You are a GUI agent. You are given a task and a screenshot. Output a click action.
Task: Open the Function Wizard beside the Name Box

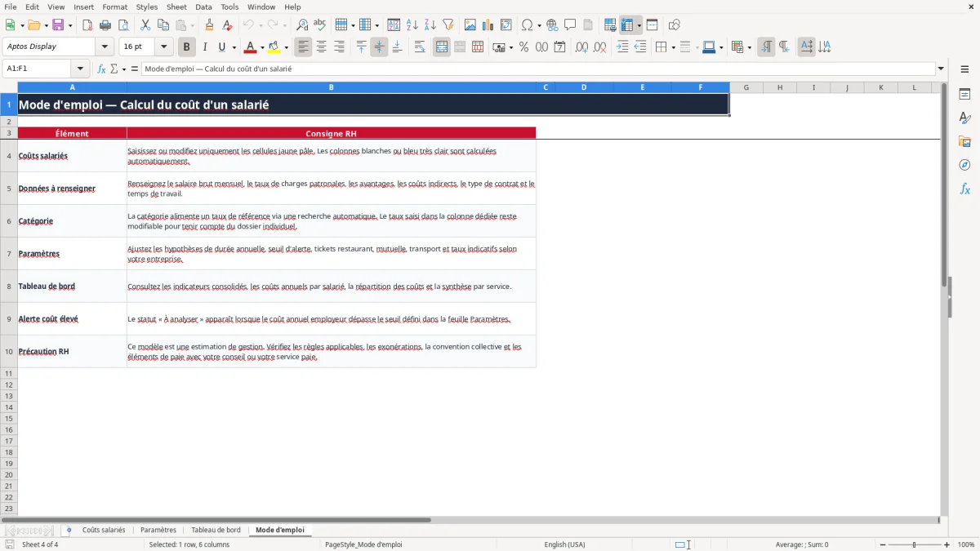pos(101,69)
